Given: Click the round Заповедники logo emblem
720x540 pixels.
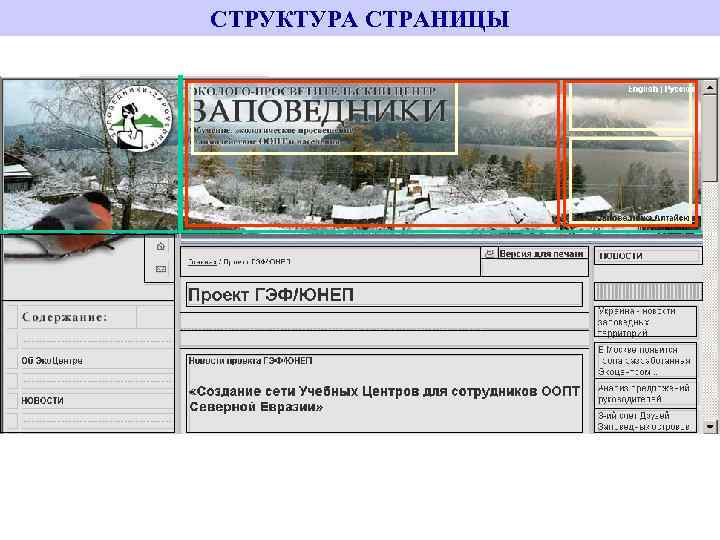Looking at the screenshot, I should pyautogui.click(x=139, y=118).
